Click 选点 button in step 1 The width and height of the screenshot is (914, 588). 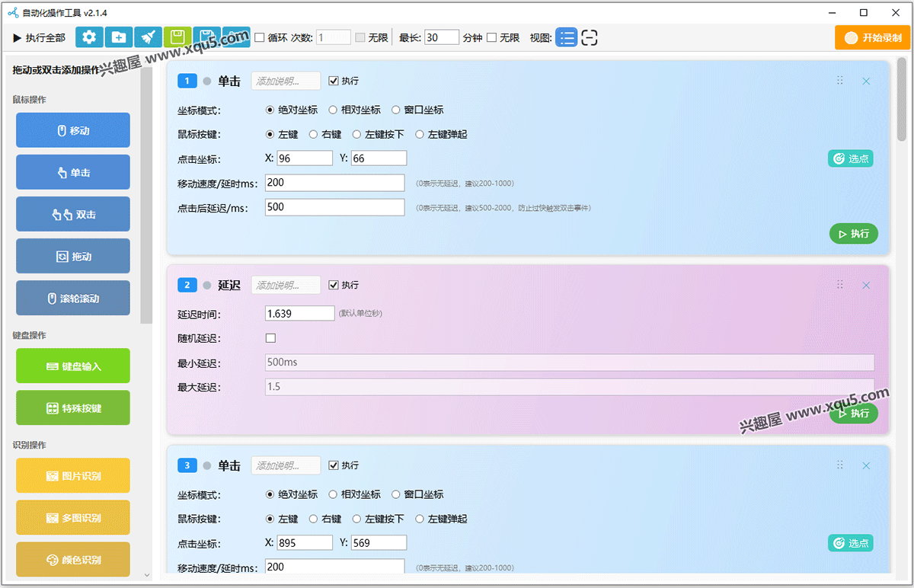click(x=851, y=158)
